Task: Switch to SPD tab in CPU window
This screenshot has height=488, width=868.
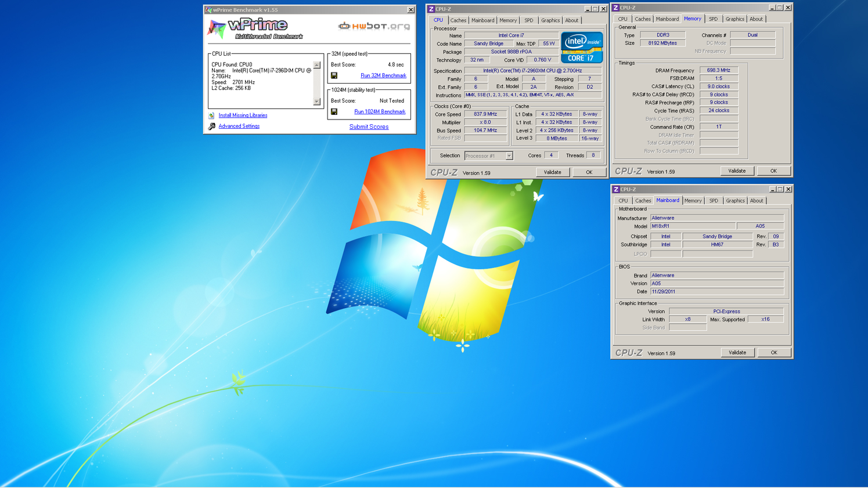Action: pyautogui.click(x=528, y=20)
